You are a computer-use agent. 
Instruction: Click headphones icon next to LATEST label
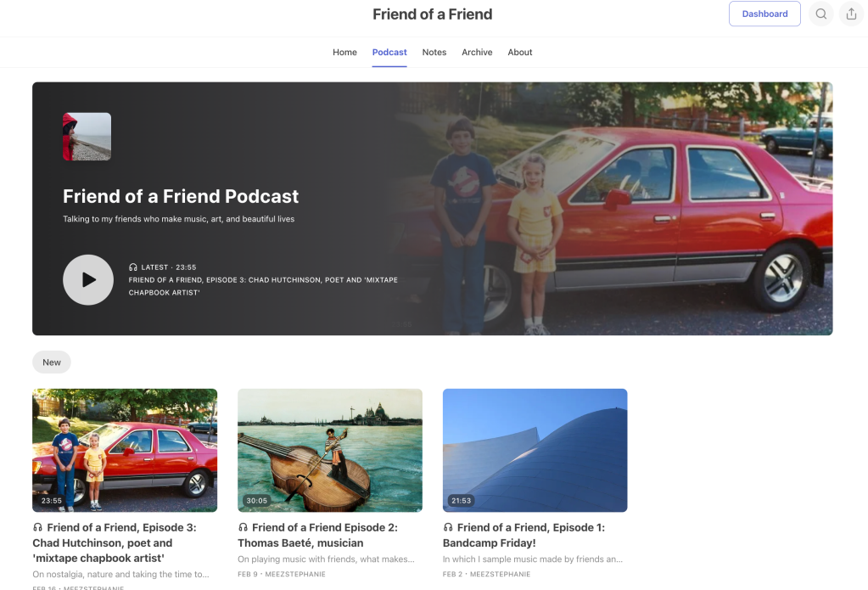(133, 267)
